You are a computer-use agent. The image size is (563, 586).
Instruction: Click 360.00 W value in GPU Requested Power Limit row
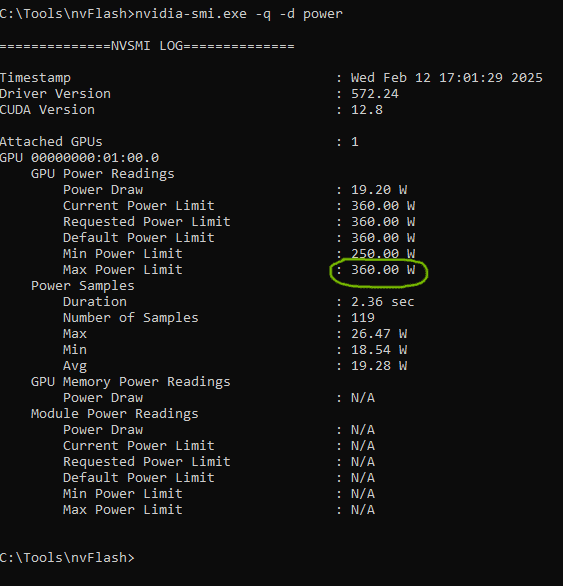click(383, 222)
